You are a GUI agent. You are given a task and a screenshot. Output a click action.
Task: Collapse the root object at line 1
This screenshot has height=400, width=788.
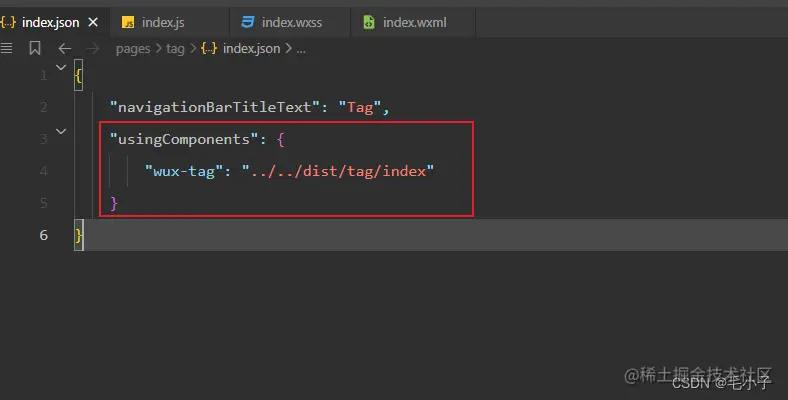pyautogui.click(x=61, y=67)
